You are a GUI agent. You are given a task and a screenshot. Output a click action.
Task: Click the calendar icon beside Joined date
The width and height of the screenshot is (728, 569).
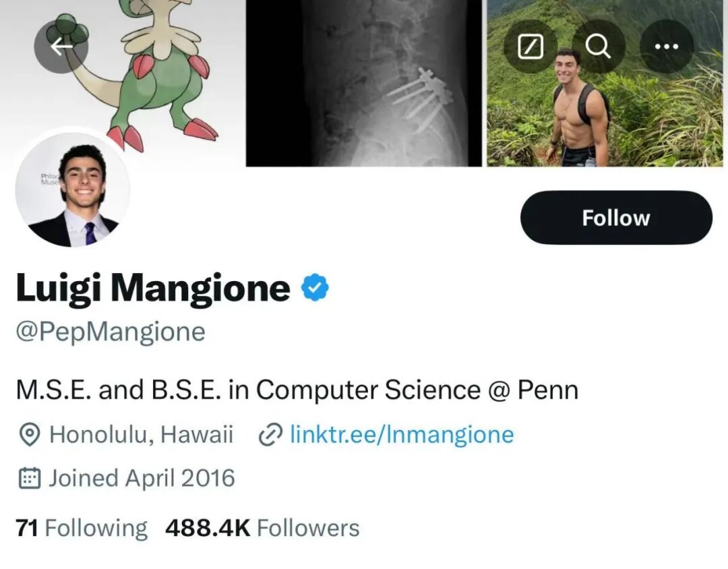pos(30,479)
